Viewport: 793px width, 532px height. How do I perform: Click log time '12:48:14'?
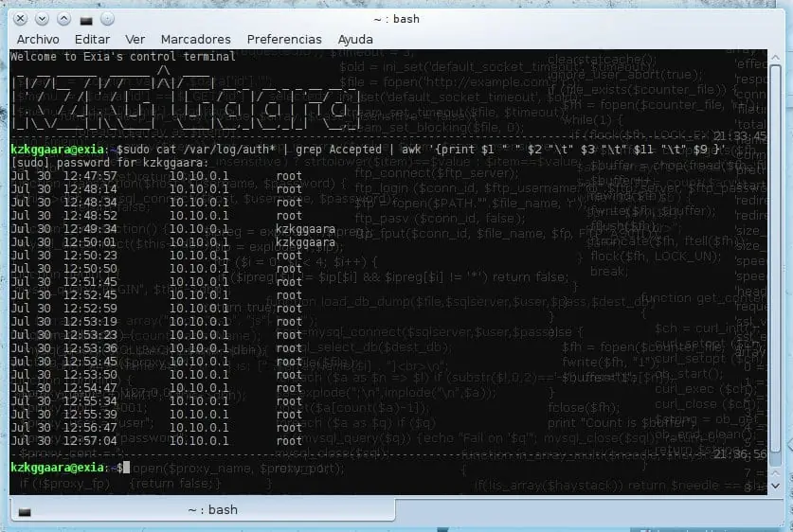(x=90, y=189)
